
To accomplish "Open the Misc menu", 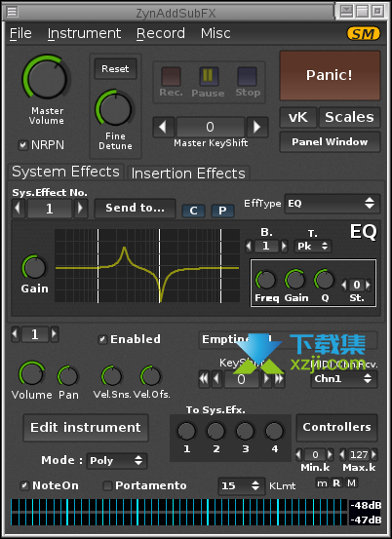I will point(216,33).
